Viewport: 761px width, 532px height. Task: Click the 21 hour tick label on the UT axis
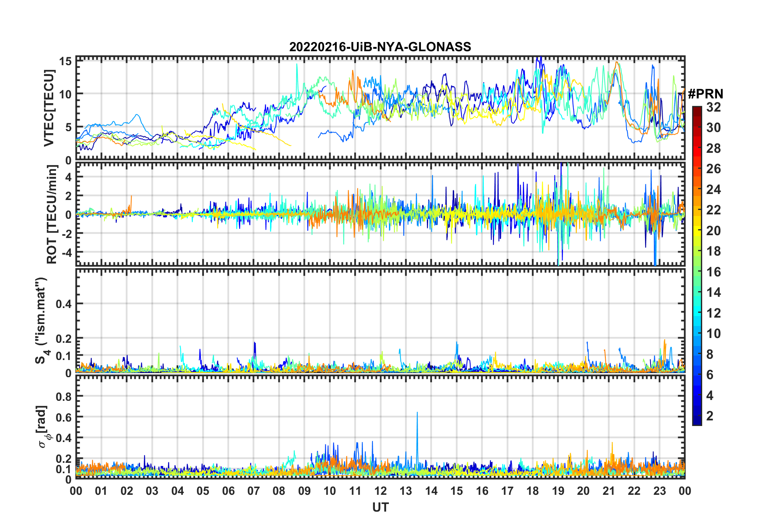tap(609, 491)
